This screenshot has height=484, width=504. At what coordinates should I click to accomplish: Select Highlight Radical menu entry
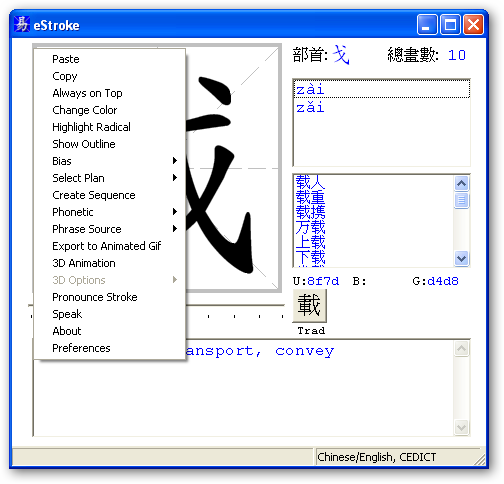110,127
